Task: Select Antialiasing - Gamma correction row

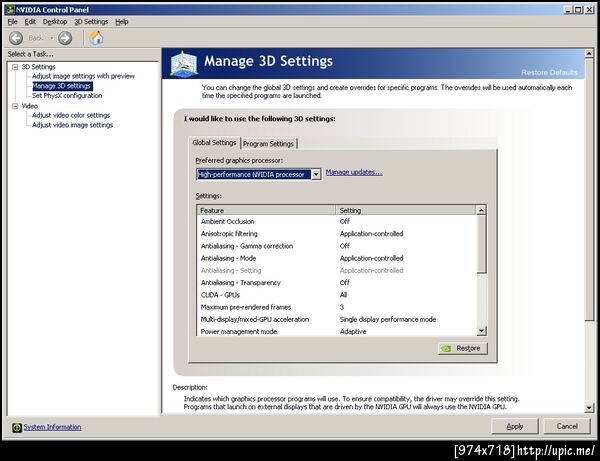Action: [337, 246]
